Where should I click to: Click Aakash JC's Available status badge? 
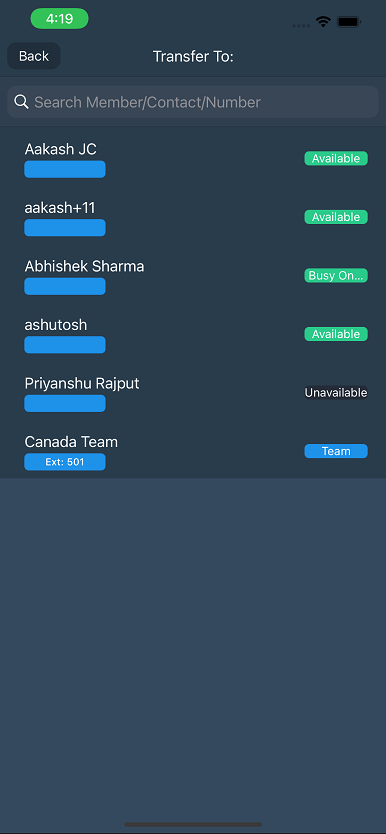pyautogui.click(x=336, y=159)
